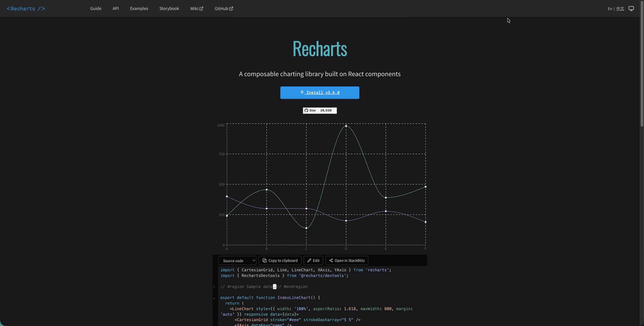The image size is (644, 326).
Task: Go to the Guide page
Action: pos(96,8)
